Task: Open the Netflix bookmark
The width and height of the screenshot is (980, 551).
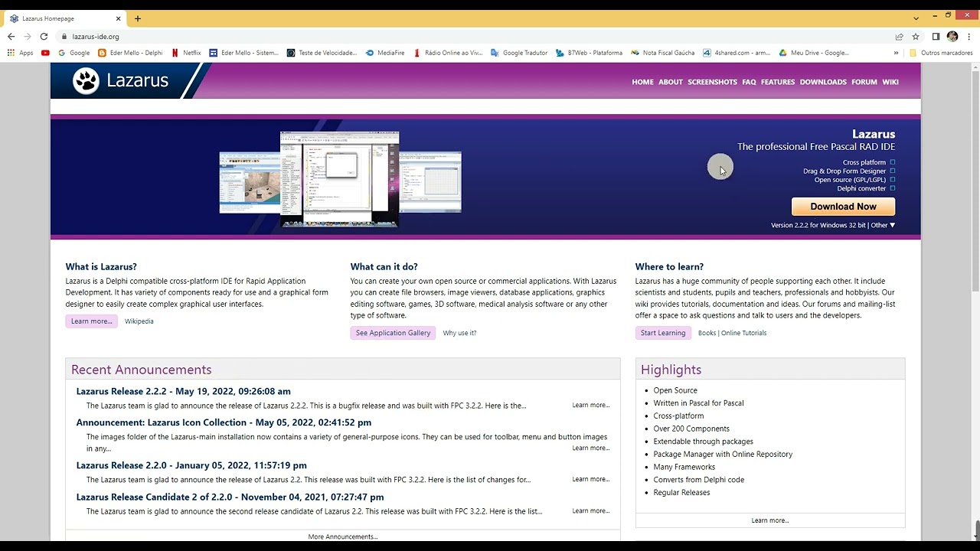Action: pyautogui.click(x=186, y=53)
